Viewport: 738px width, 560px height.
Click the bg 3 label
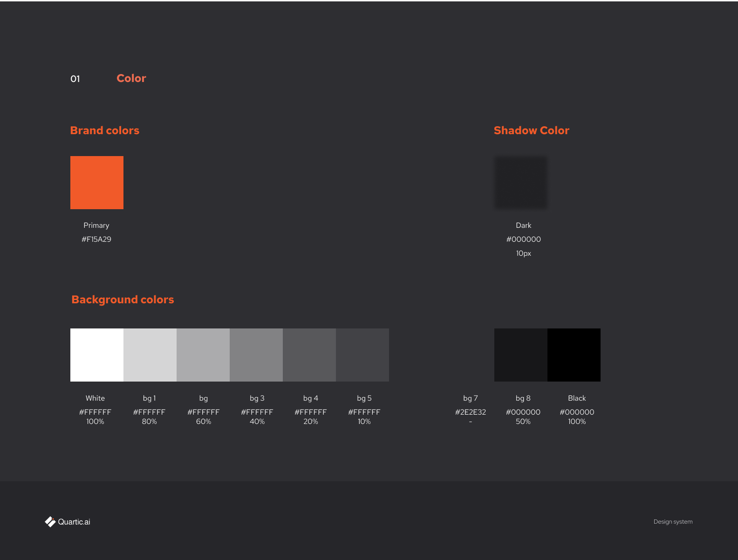pyautogui.click(x=257, y=398)
